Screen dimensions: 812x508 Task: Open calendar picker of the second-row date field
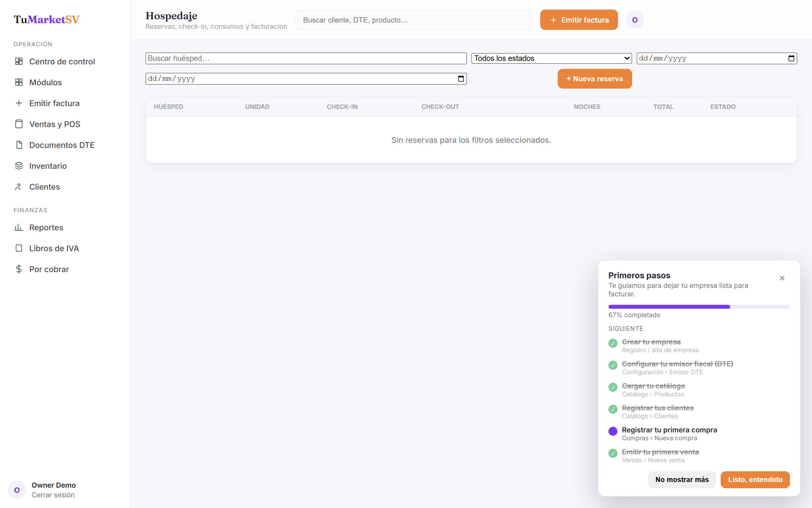pos(461,79)
